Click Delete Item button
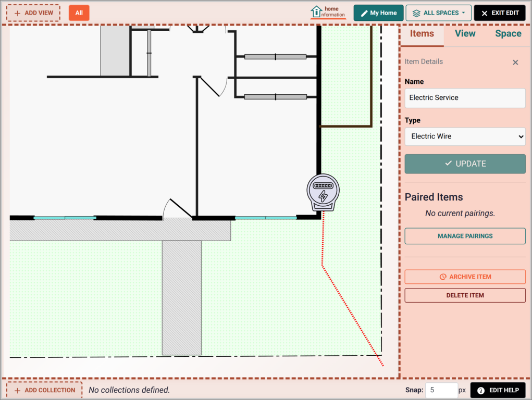This screenshot has width=532, height=400. [465, 295]
